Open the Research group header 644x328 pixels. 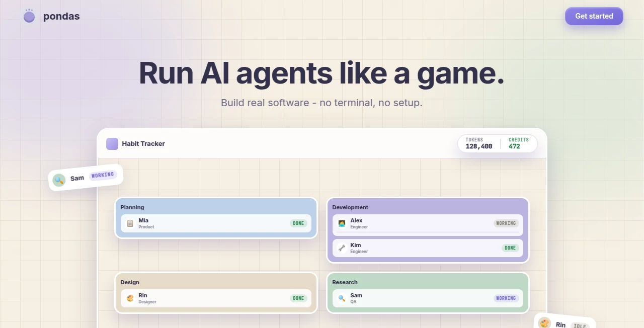345,282
